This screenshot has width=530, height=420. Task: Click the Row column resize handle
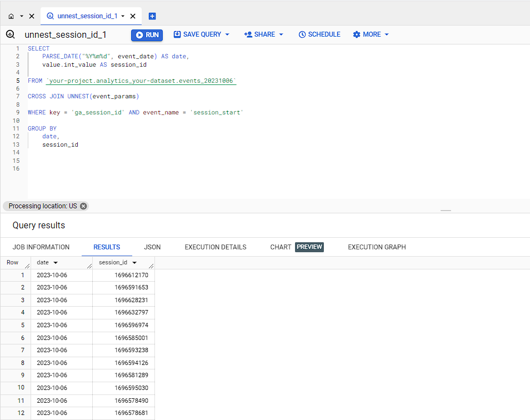coord(28,266)
